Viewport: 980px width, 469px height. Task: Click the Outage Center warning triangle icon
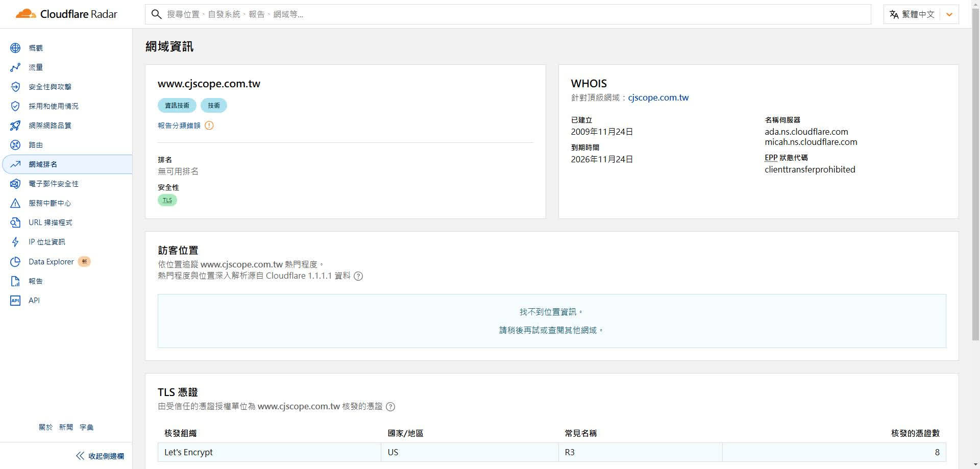point(15,203)
